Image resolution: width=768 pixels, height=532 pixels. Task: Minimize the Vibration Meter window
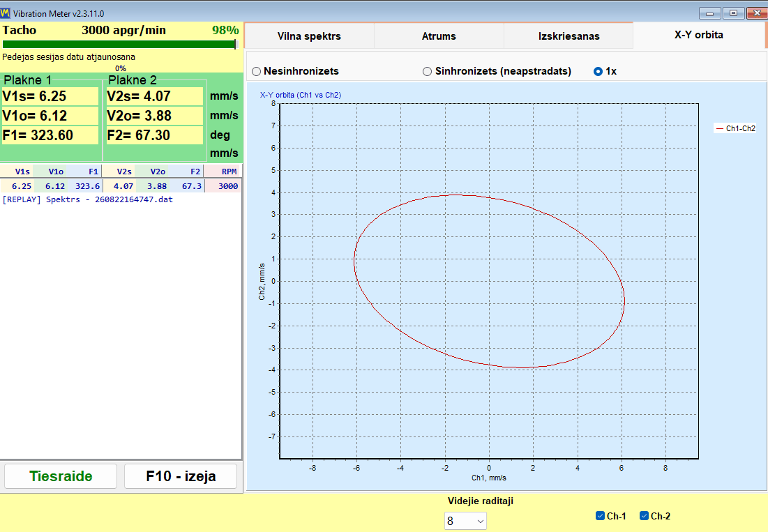(709, 13)
